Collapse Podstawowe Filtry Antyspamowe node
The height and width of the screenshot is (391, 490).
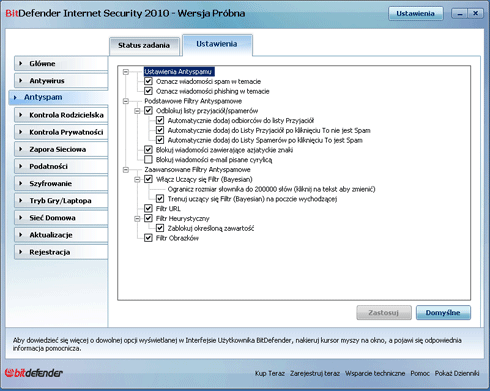tap(126, 101)
